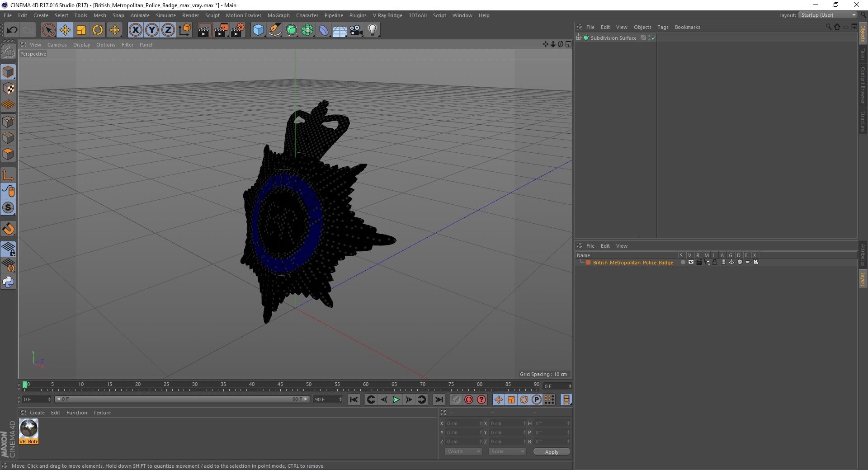Screen dimensions: 868x470
Task: Toggle Y axis lock
Action: click(x=152, y=30)
